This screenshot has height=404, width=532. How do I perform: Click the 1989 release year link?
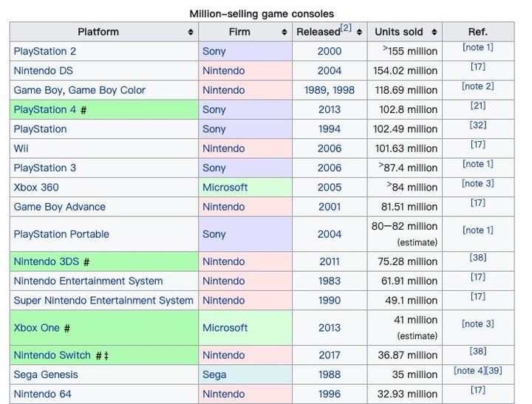(316, 90)
